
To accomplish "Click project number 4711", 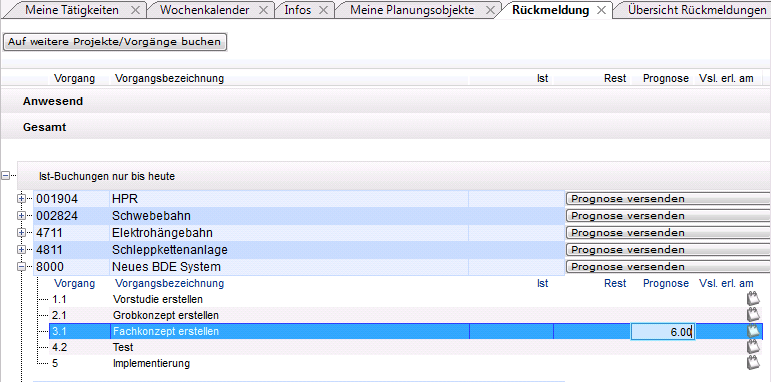I will click(x=50, y=232).
